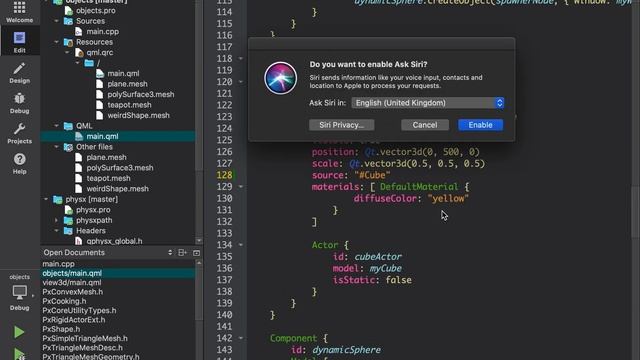Cancel the Ask Siri dialog
The height and width of the screenshot is (360, 640).
424,125
